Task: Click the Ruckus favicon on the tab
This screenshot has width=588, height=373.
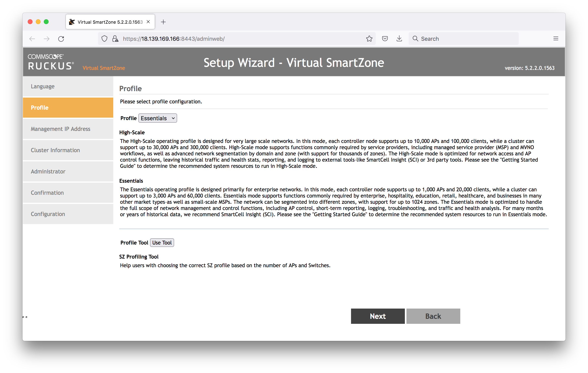Action: coord(72,22)
